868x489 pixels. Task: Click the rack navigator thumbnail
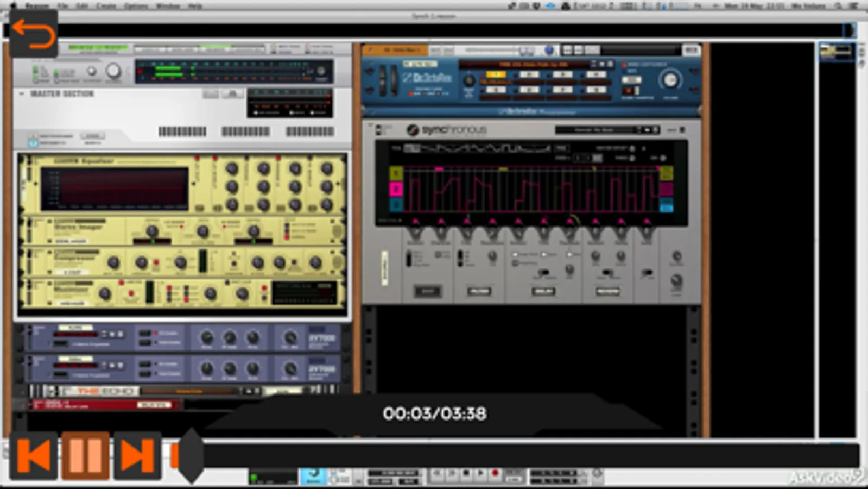pyautogui.click(x=836, y=52)
